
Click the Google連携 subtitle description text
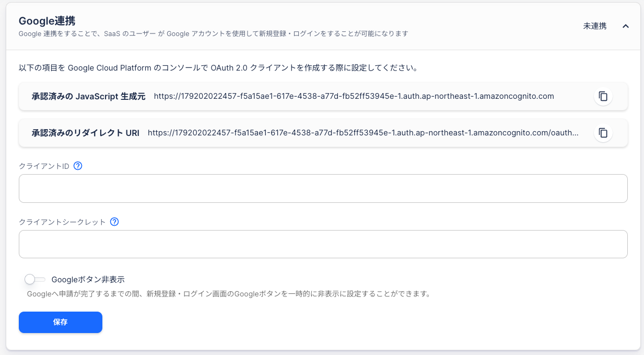(x=213, y=34)
